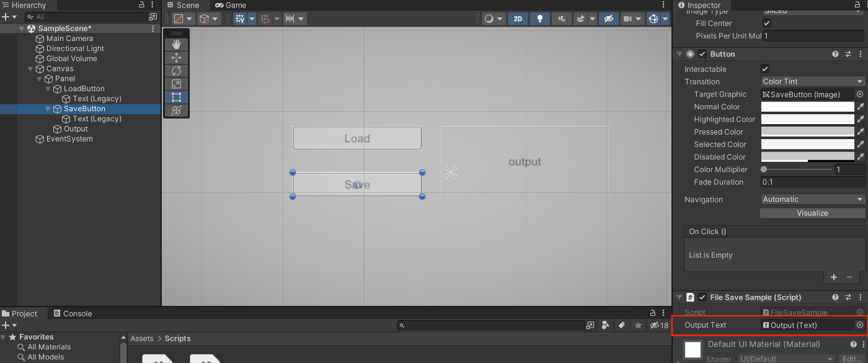The image size is (868, 363).
Task: Click the scene camera settings icon
Action: pos(627,19)
